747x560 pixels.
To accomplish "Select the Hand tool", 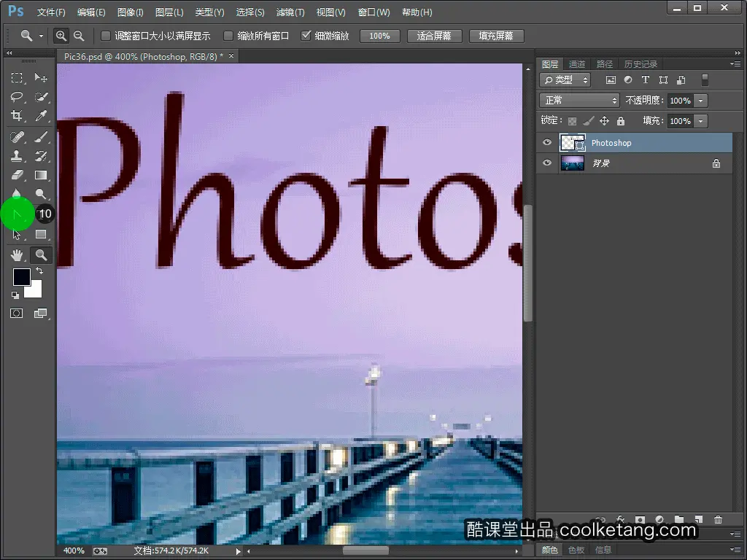I will tap(18, 255).
